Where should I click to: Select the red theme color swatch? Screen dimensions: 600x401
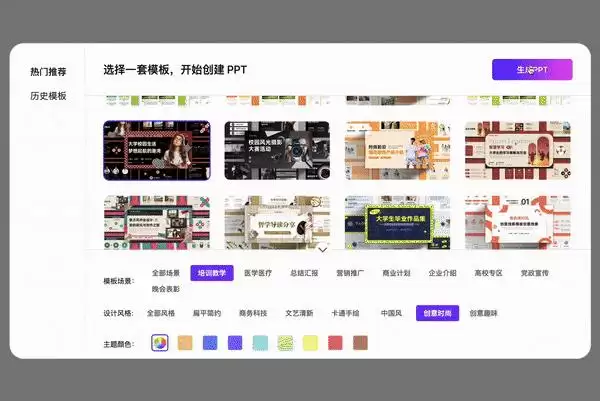coord(335,343)
